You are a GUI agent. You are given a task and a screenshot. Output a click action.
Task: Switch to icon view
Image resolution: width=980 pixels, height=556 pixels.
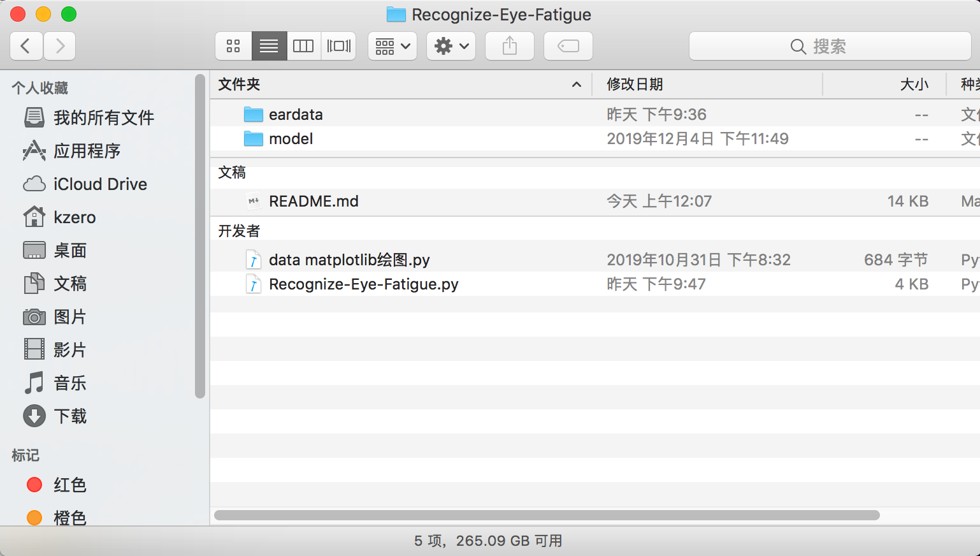click(x=233, y=46)
